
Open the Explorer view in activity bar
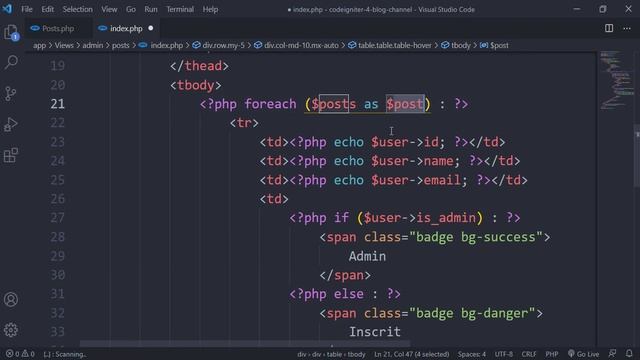coord(11,32)
